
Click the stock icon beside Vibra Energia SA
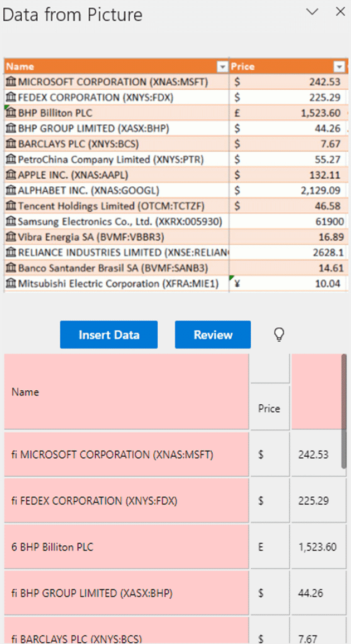(x=11, y=237)
